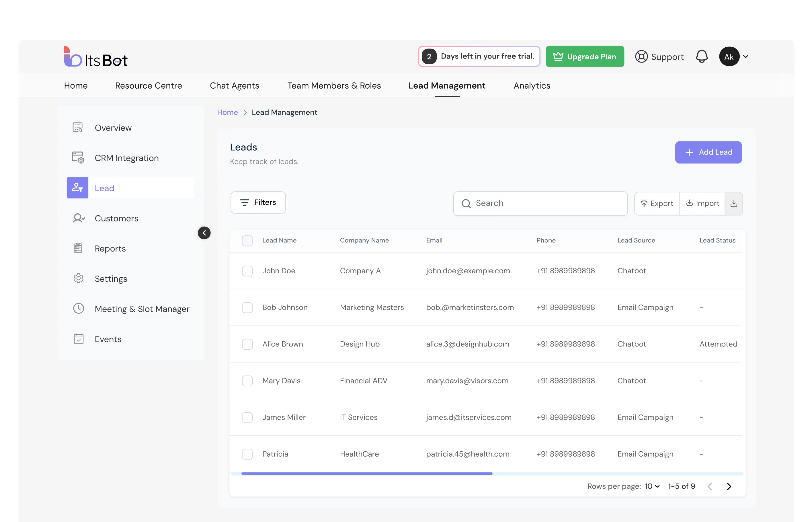The height and width of the screenshot is (522, 812).
Task: Select the Alice Brown lead checkbox
Action: tap(247, 344)
